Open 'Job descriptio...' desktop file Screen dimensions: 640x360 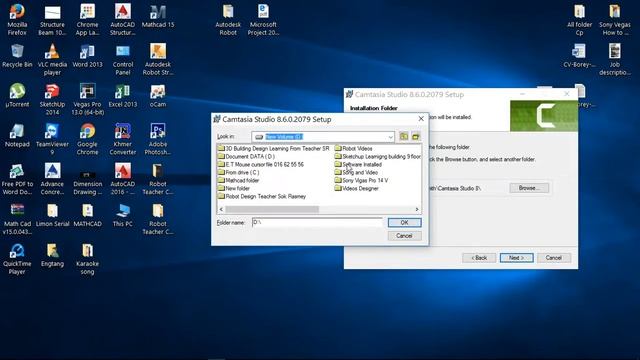coord(615,60)
